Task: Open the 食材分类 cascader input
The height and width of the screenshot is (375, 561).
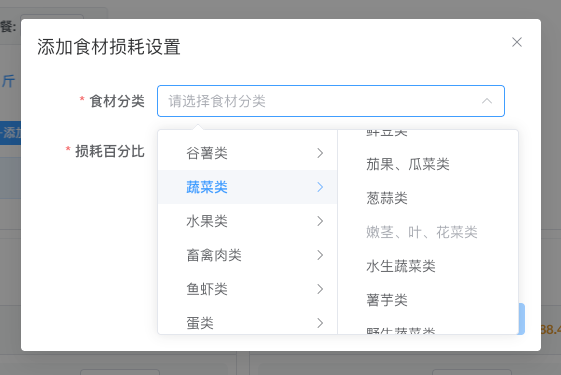Action: pyautogui.click(x=331, y=101)
